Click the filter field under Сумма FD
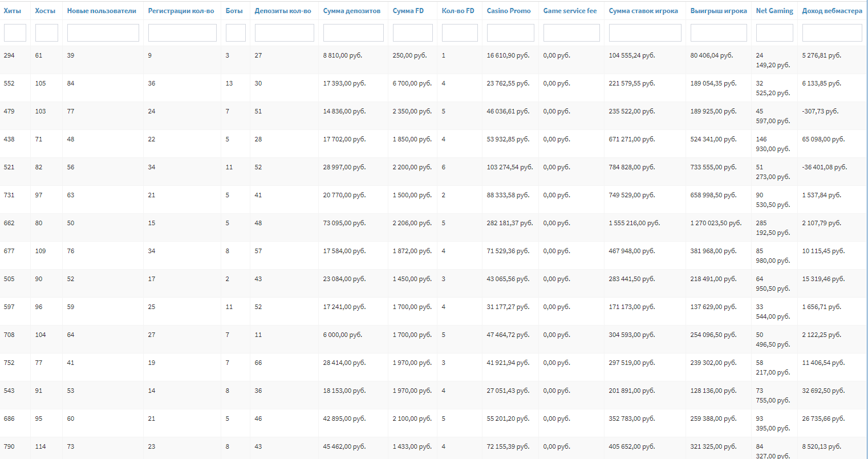Screen dimensions: 868x459 (412, 33)
